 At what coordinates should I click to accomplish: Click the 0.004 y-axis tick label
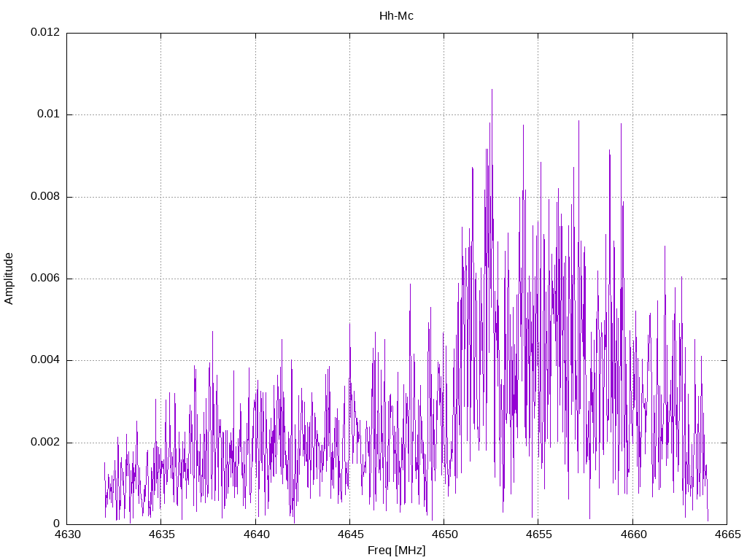45,360
